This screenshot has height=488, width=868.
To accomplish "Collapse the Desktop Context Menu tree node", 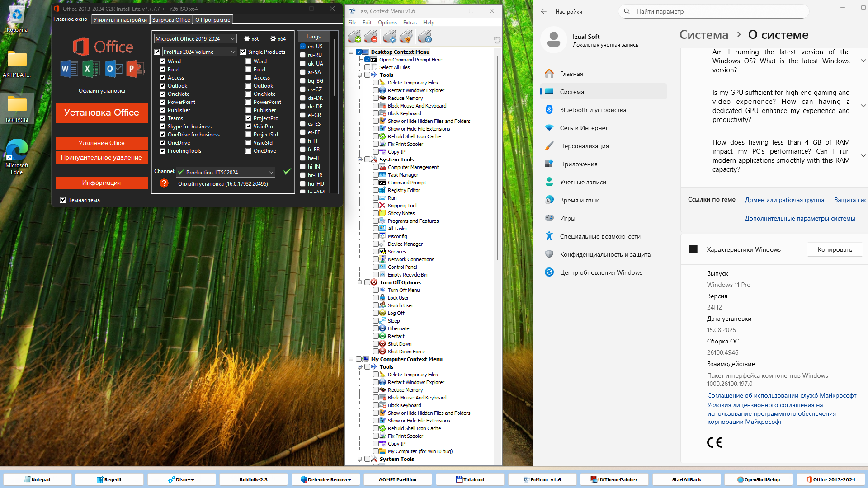I will point(351,52).
